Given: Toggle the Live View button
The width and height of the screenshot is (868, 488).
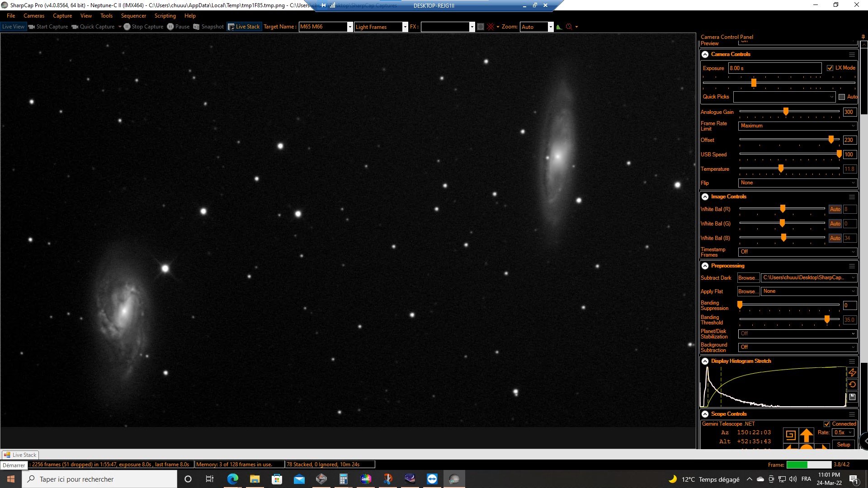Looking at the screenshot, I should pos(13,27).
